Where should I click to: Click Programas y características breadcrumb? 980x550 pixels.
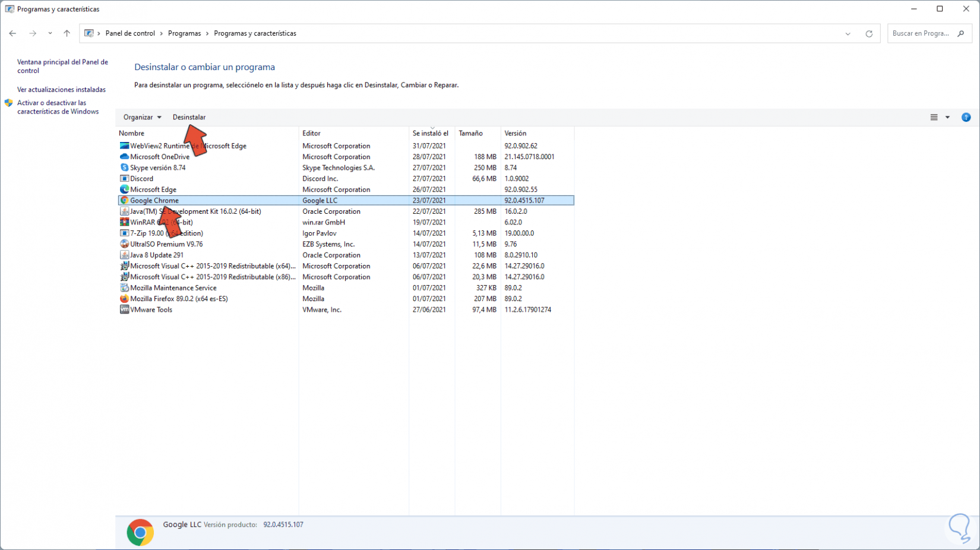(255, 33)
